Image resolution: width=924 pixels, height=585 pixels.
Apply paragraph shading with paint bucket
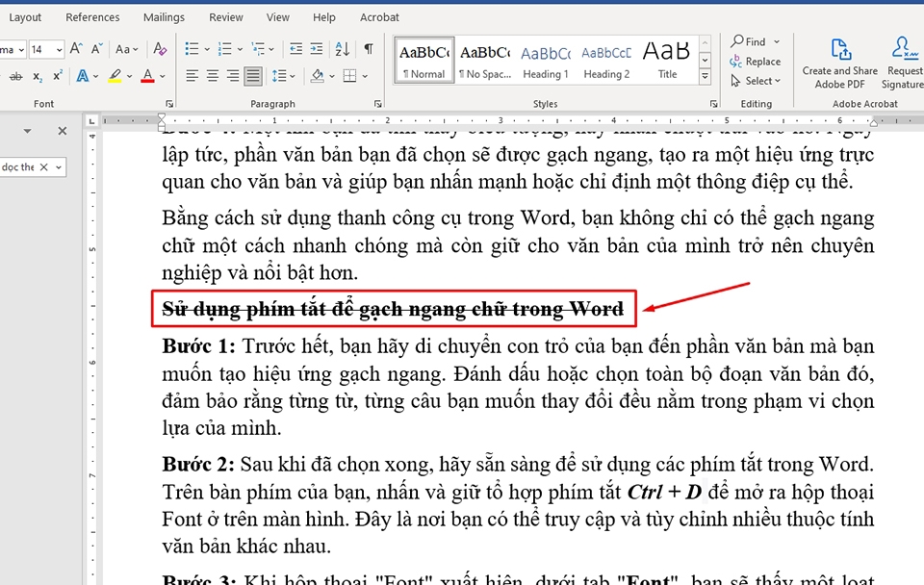318,76
